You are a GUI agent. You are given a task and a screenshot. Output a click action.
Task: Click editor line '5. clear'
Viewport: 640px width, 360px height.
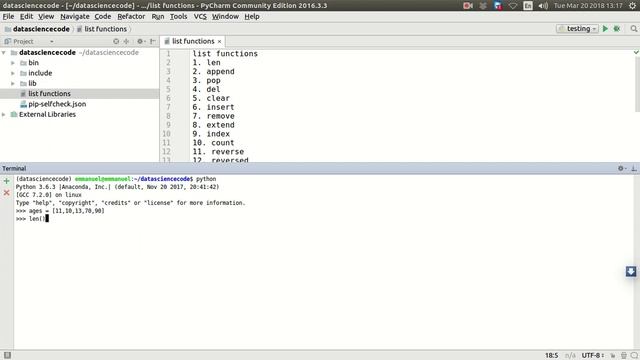click(211, 98)
